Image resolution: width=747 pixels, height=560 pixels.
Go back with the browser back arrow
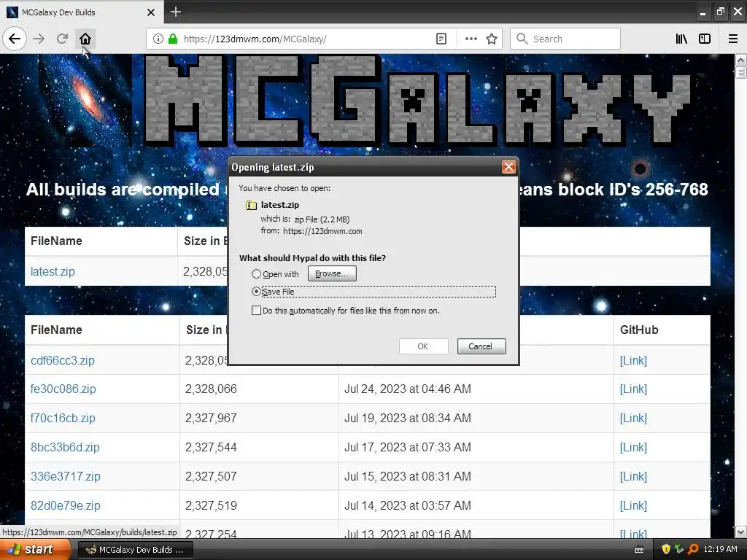pyautogui.click(x=15, y=39)
